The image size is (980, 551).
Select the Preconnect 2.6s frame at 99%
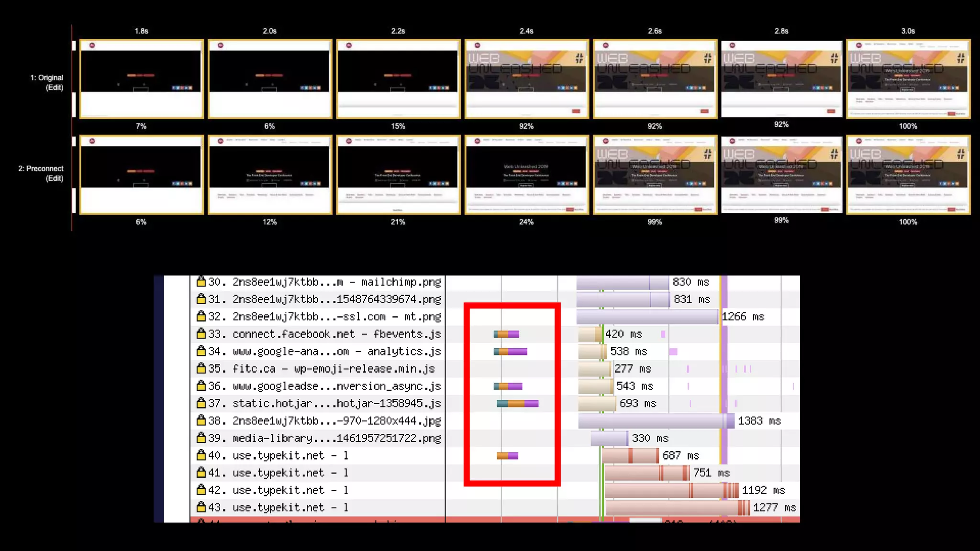pos(655,175)
